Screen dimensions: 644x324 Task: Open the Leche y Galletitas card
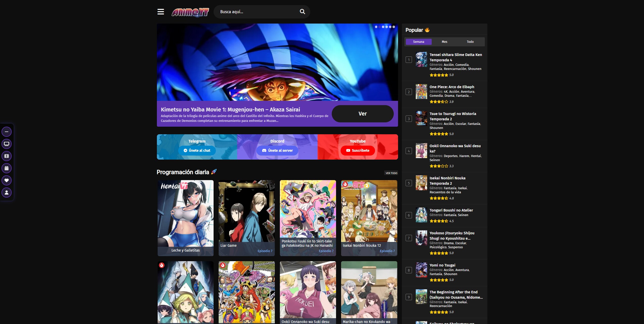click(x=185, y=218)
